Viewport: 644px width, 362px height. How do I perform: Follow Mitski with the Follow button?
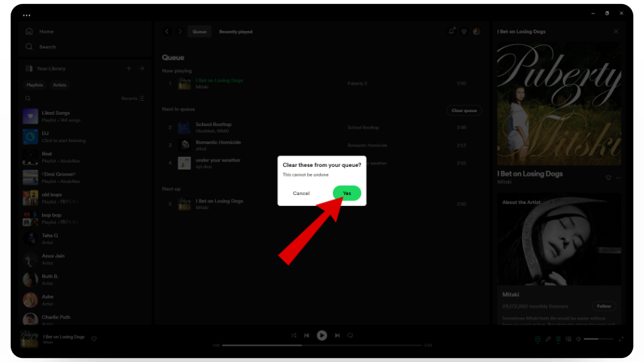[604, 306]
